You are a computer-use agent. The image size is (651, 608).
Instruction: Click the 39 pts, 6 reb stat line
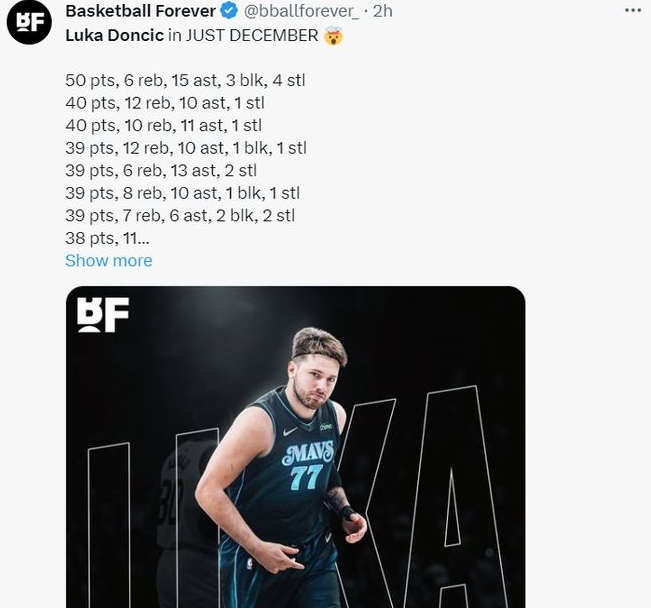coord(161,170)
